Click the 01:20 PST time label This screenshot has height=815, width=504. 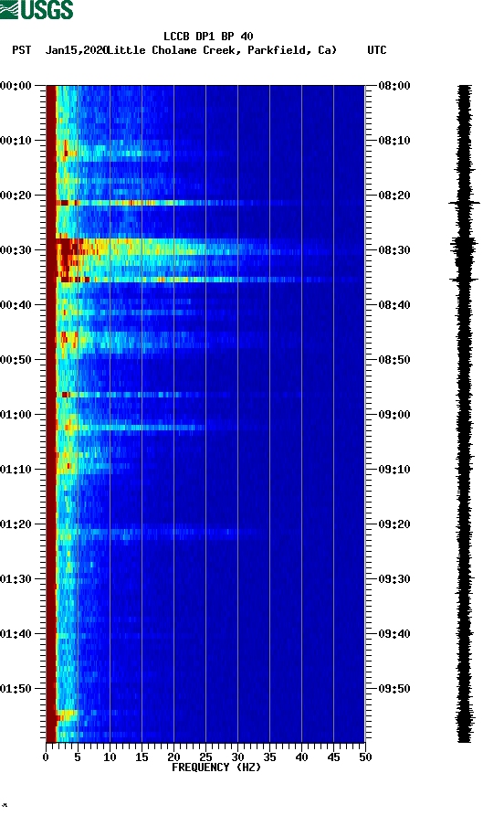pos(16,524)
